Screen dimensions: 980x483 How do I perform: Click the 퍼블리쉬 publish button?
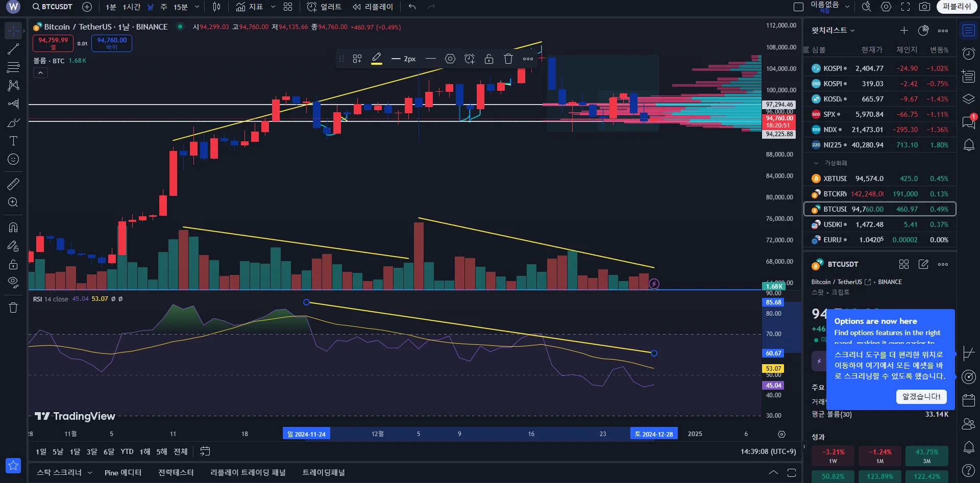(x=957, y=7)
